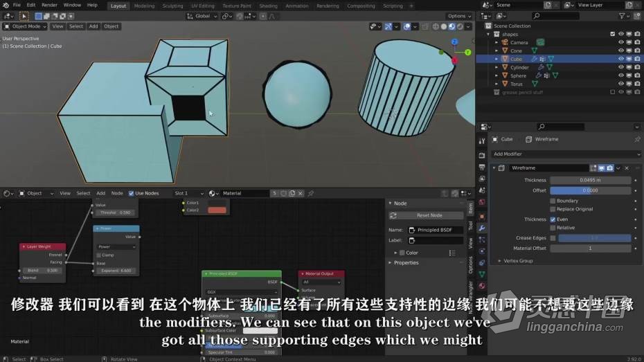Image resolution: width=644 pixels, height=362 pixels.
Task: Open the Material properties tab icon
Action: (x=482, y=286)
